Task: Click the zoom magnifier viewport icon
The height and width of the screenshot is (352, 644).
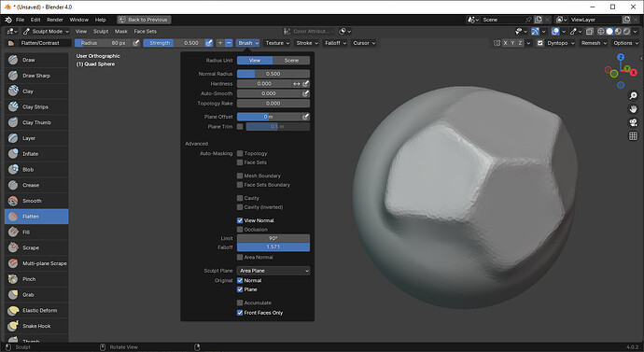Action: click(633, 95)
